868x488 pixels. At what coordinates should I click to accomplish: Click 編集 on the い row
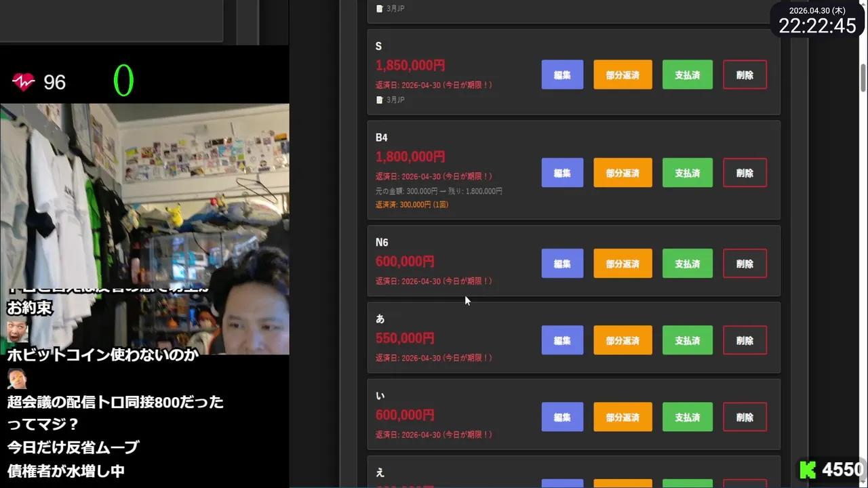pyautogui.click(x=562, y=417)
